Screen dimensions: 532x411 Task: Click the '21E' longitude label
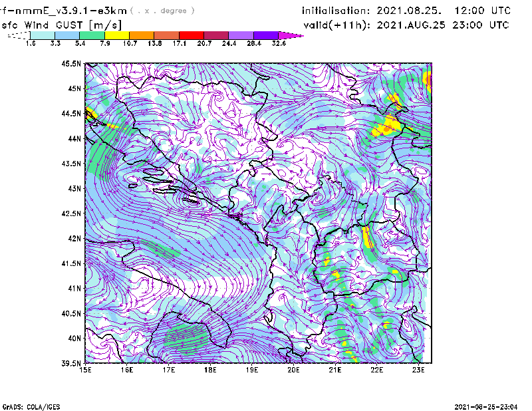click(335, 370)
